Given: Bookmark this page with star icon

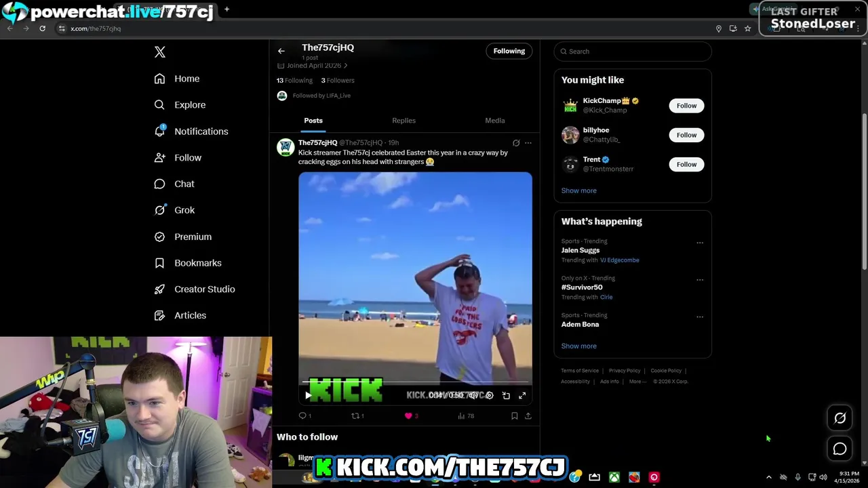Looking at the screenshot, I should pos(747,28).
